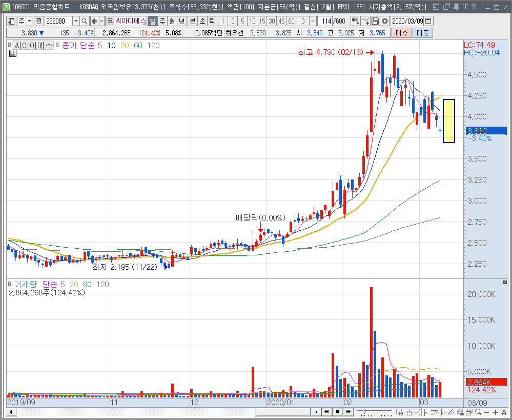
Task: Open the chart layout icon at toolbar start
Action: pos(11,21)
